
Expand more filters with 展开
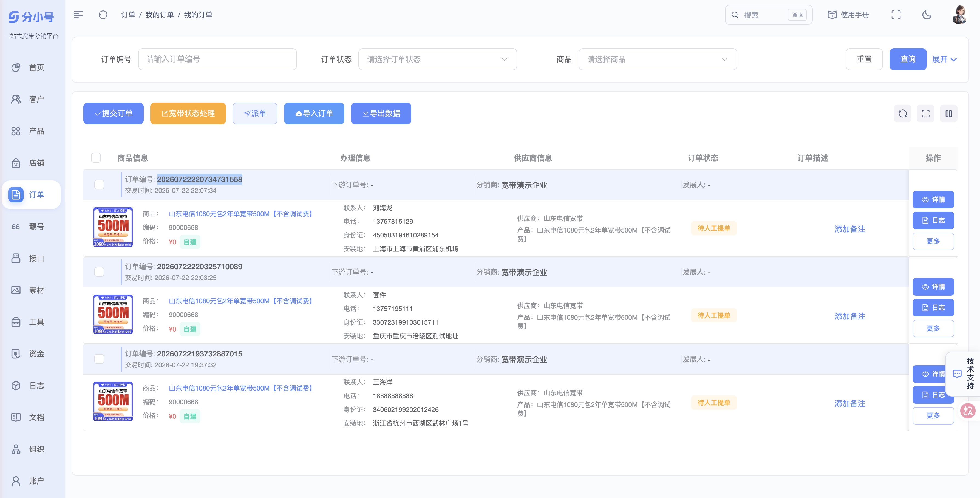click(x=944, y=59)
